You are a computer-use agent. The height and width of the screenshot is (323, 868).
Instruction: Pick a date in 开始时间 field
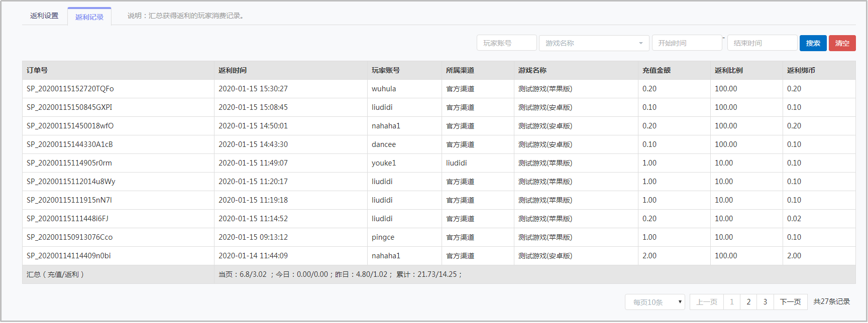(687, 43)
